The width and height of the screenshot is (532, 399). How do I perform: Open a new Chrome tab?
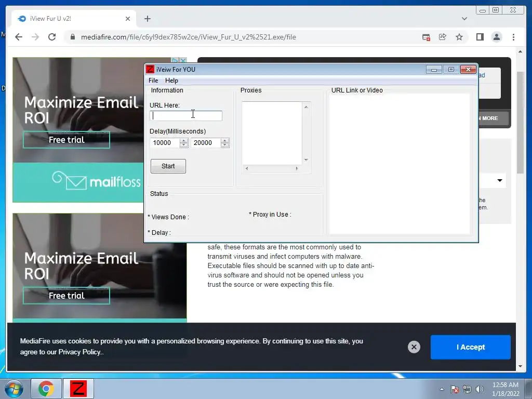tap(147, 19)
